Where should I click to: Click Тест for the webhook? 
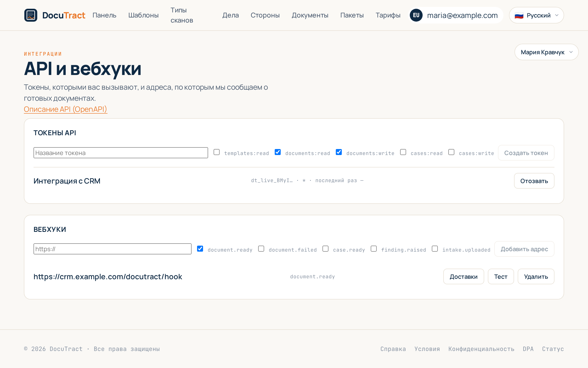pyautogui.click(x=500, y=276)
